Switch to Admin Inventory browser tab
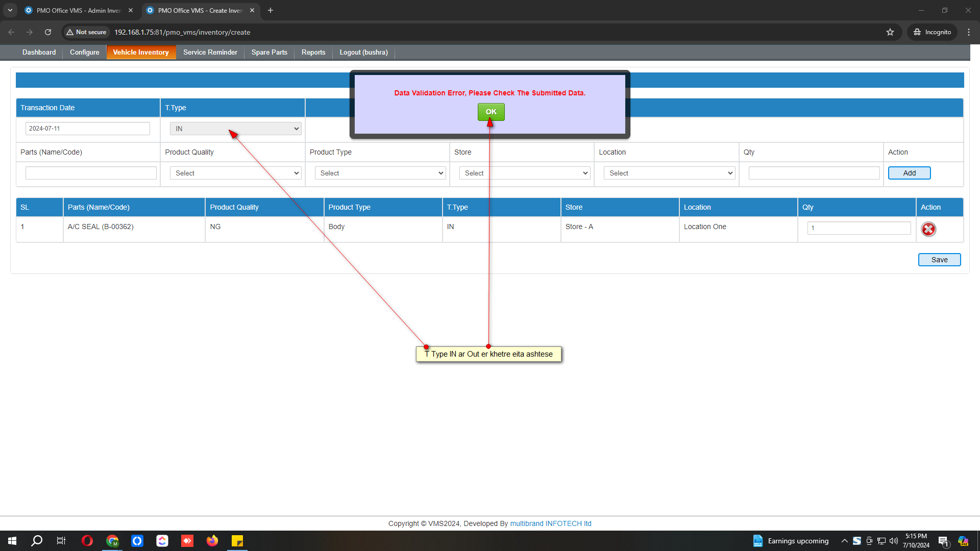This screenshot has width=980, height=551. [78, 10]
